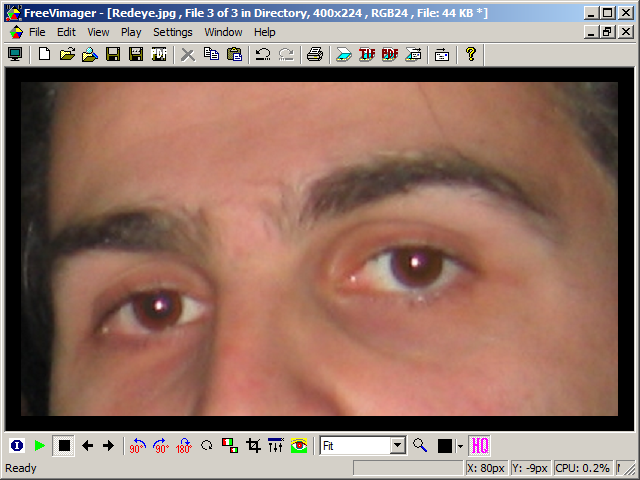
Task: Go to next image with right arrow
Action: [108, 446]
